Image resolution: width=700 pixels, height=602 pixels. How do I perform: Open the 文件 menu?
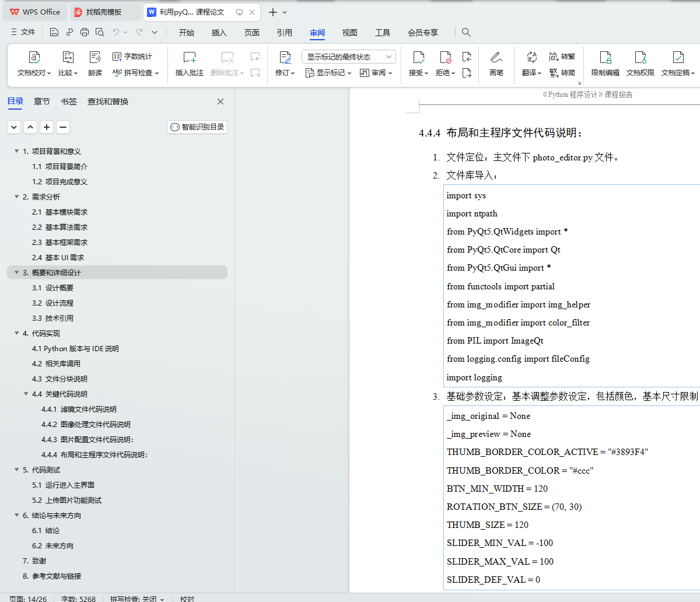click(x=23, y=32)
